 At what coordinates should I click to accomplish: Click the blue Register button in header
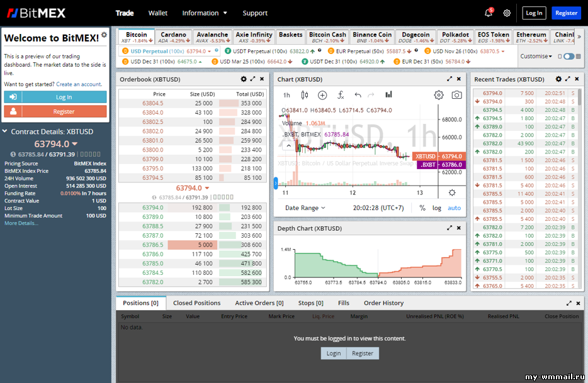566,13
